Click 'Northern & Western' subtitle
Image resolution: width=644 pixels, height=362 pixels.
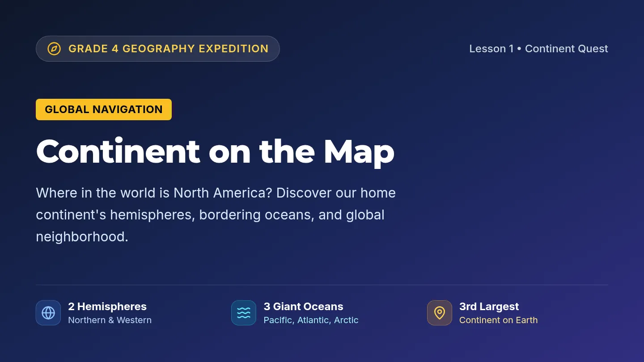point(110,320)
